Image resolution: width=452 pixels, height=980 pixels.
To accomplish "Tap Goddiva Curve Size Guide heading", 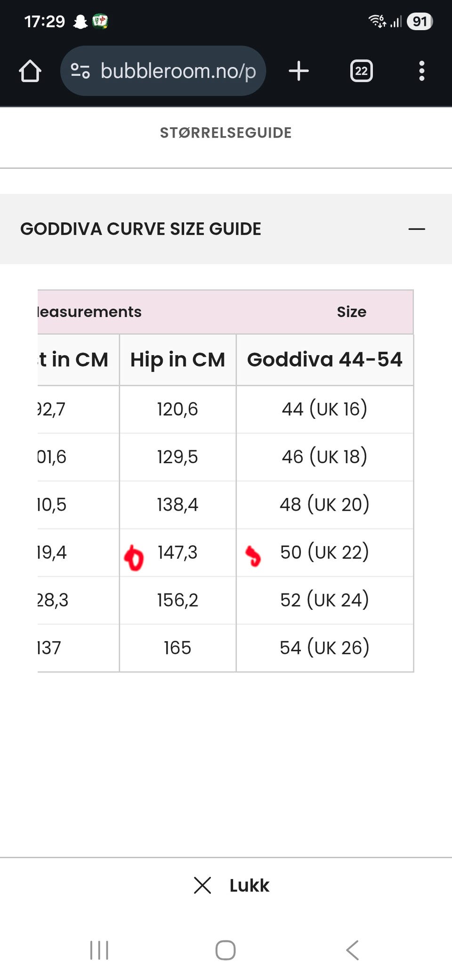I will (x=140, y=229).
